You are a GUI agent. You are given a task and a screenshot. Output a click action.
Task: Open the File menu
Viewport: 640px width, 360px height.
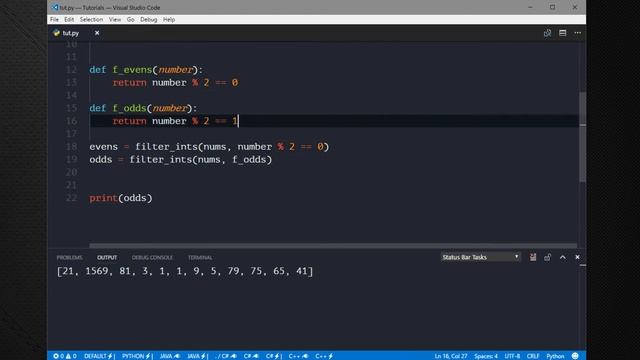pos(54,19)
